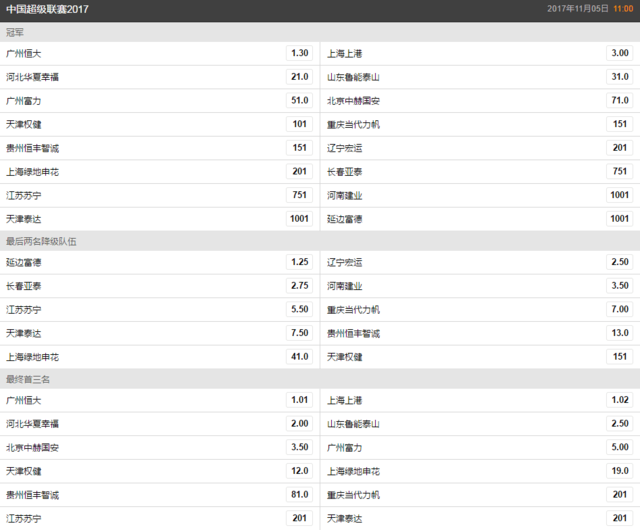Pick 江苏苏宁 relegation odds 5.50
Screen dimensions: 640x530
(x=299, y=310)
